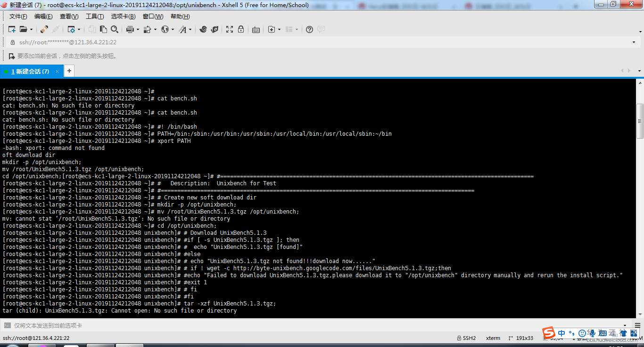
Task: Expand the Print dropdown arrow
Action: point(138,29)
